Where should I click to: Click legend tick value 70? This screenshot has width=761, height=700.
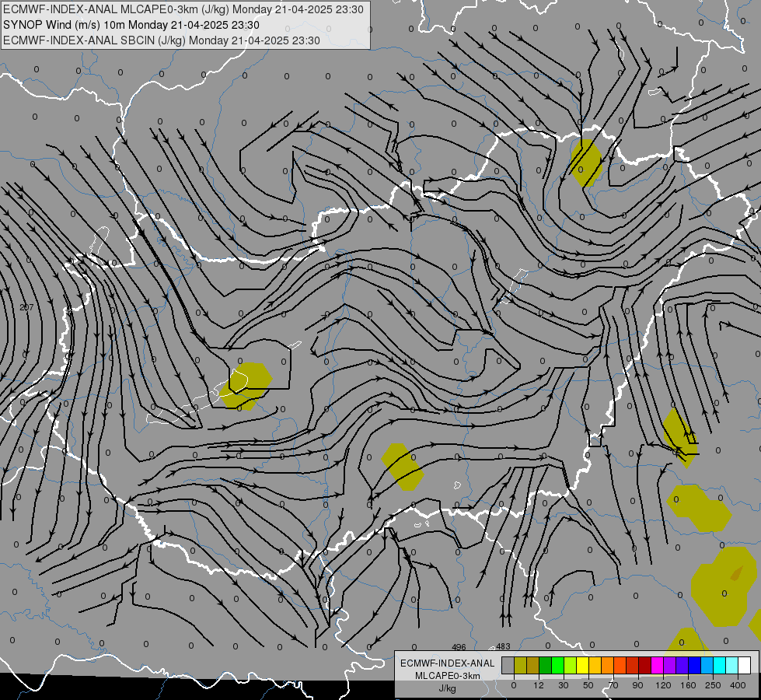[x=613, y=685]
